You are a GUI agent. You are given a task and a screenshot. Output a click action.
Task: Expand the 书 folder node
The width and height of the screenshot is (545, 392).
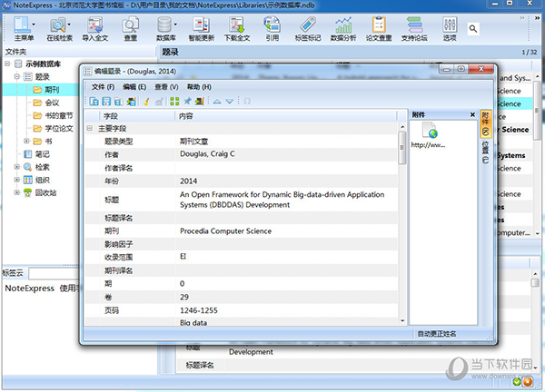pyautogui.click(x=26, y=141)
